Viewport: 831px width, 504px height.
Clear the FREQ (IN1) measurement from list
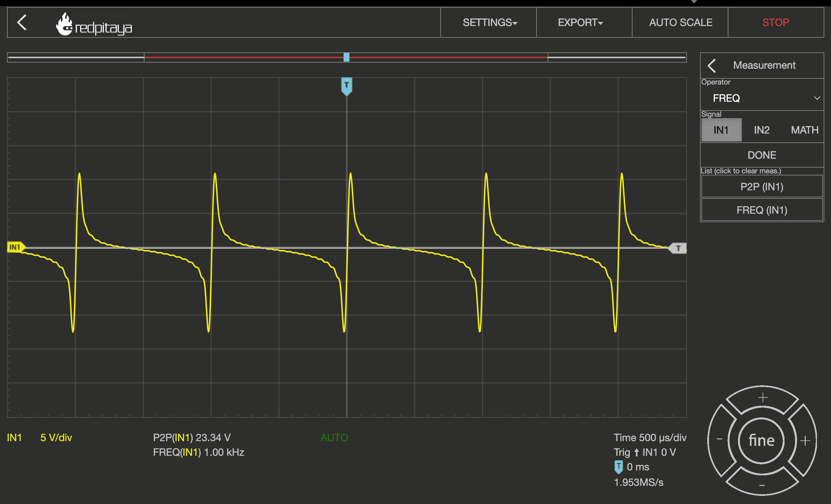pyautogui.click(x=762, y=210)
